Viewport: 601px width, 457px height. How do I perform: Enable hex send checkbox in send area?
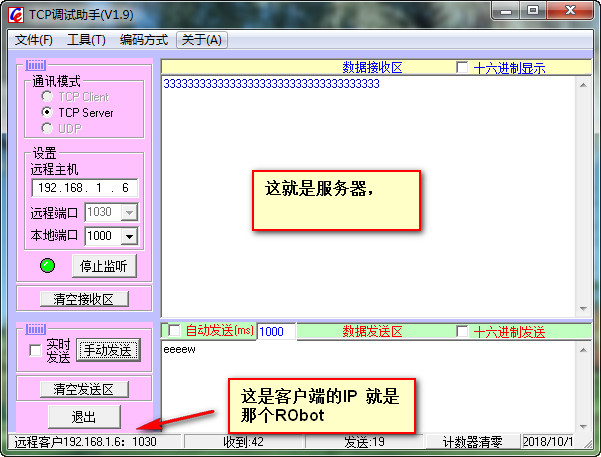pyautogui.click(x=462, y=331)
